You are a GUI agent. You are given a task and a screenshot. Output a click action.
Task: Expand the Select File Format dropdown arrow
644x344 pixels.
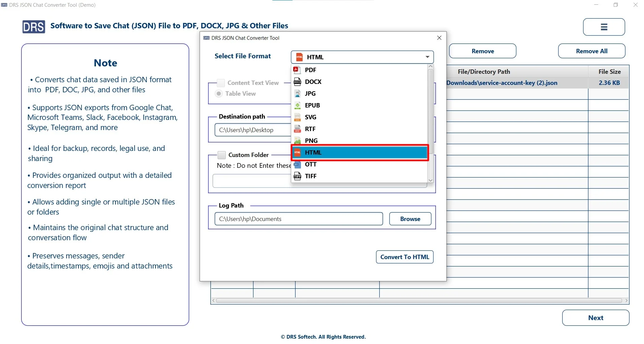(427, 57)
